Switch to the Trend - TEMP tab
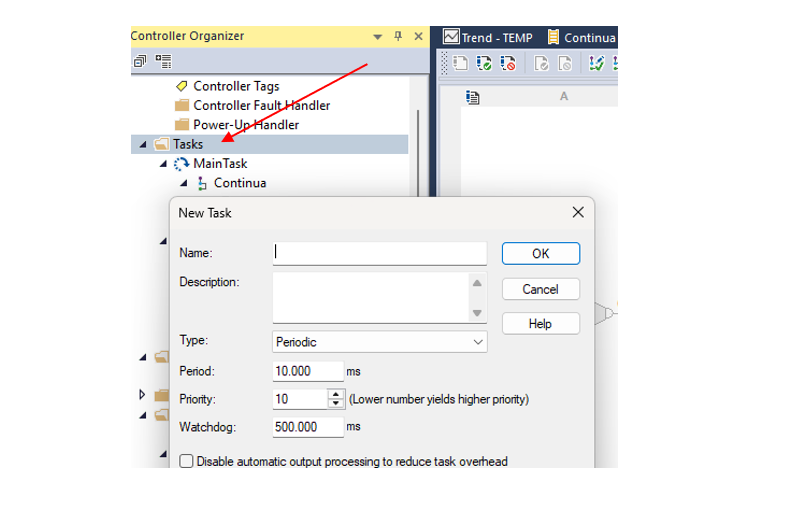Viewport: 800px width, 515px height. (x=488, y=38)
